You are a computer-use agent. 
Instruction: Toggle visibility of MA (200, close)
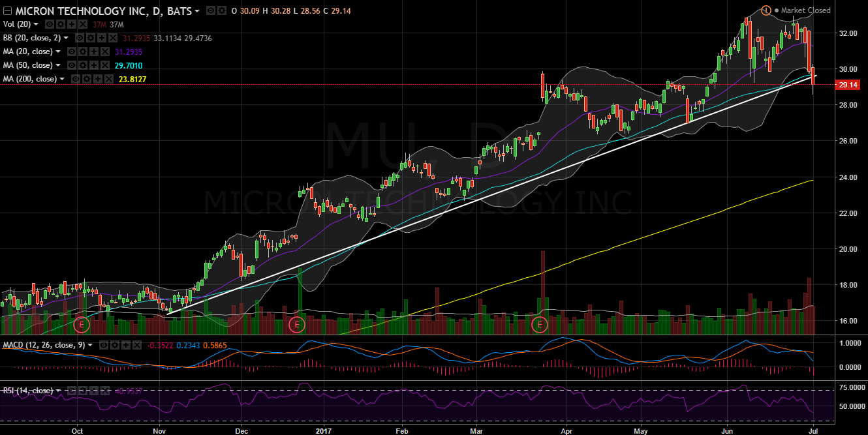tap(77, 79)
